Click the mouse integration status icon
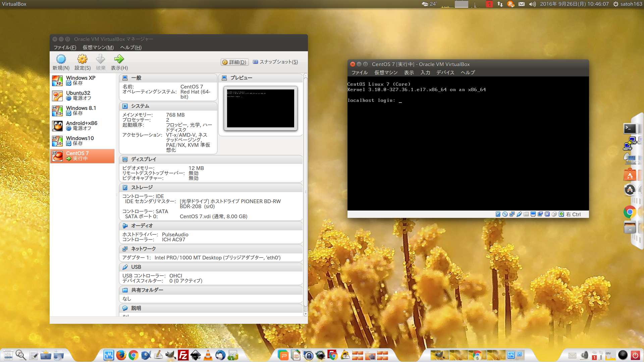The image size is (644, 362). [x=554, y=214]
